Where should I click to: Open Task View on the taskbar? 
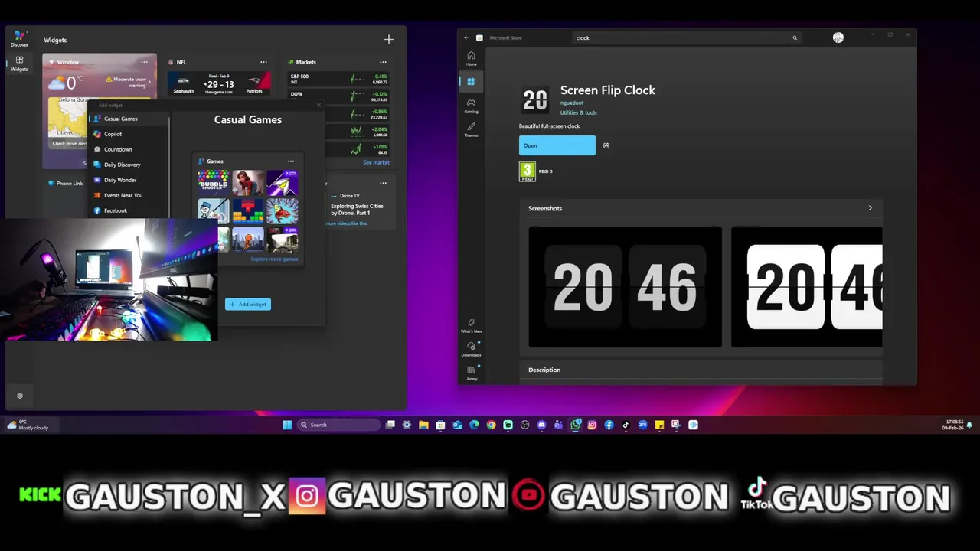pyautogui.click(x=390, y=425)
